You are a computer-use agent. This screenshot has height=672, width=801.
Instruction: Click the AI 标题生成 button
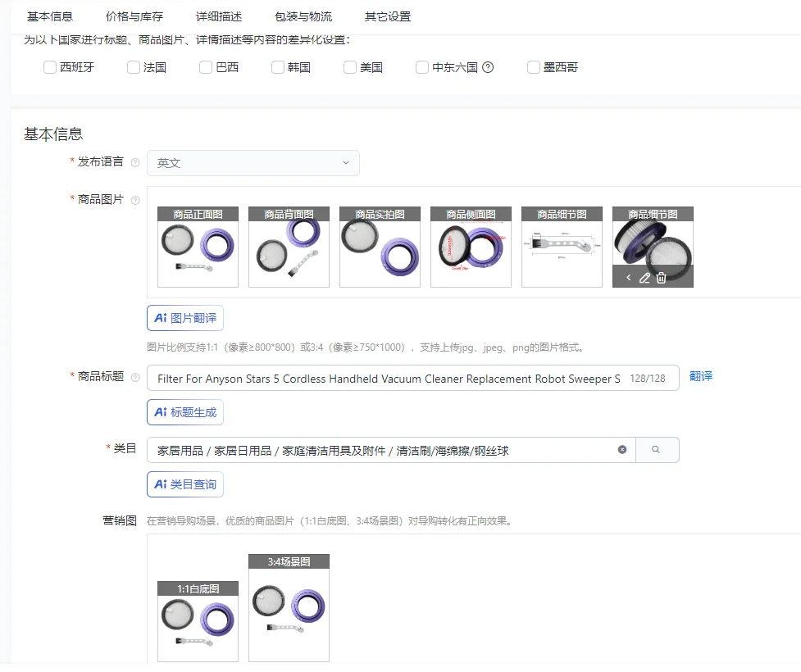185,412
